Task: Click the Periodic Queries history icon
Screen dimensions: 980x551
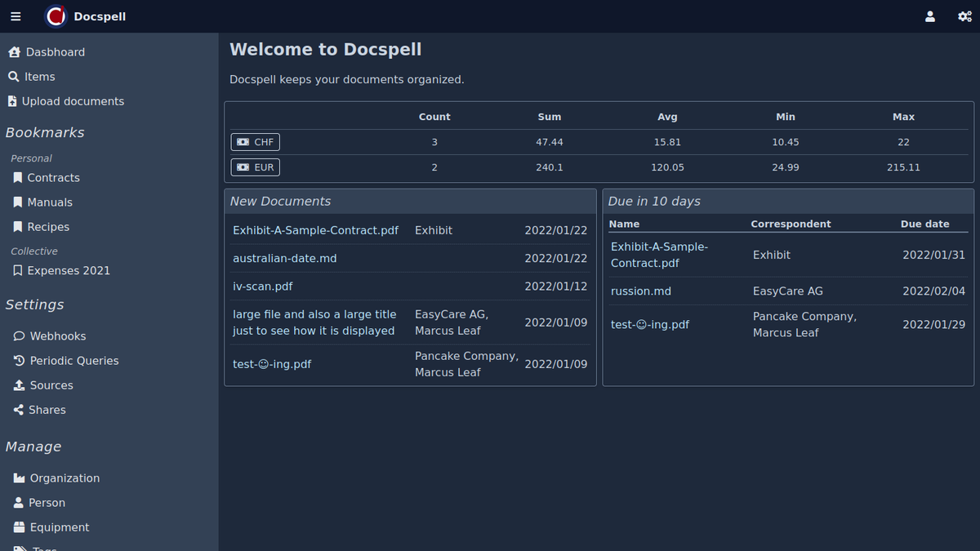Action: (x=19, y=361)
